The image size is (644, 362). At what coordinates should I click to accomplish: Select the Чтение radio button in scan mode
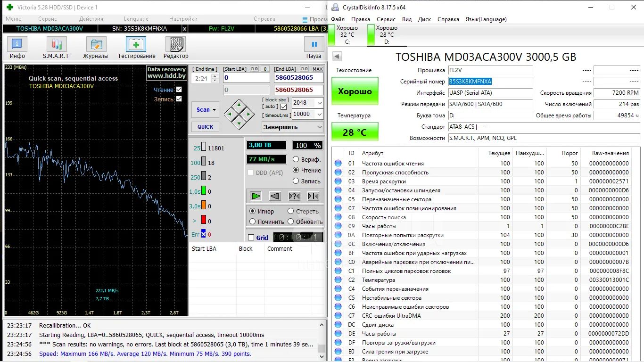tap(296, 170)
